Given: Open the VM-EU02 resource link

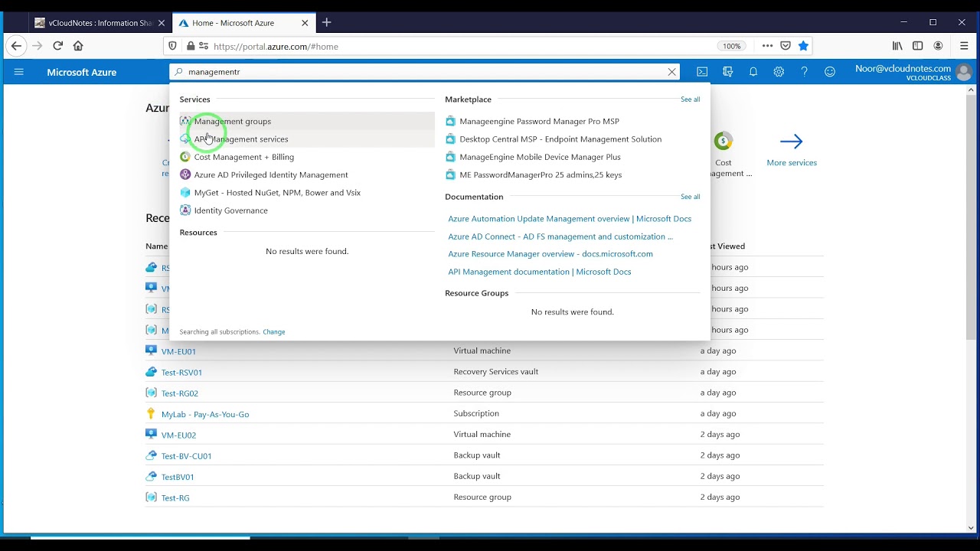Looking at the screenshot, I should (178, 435).
